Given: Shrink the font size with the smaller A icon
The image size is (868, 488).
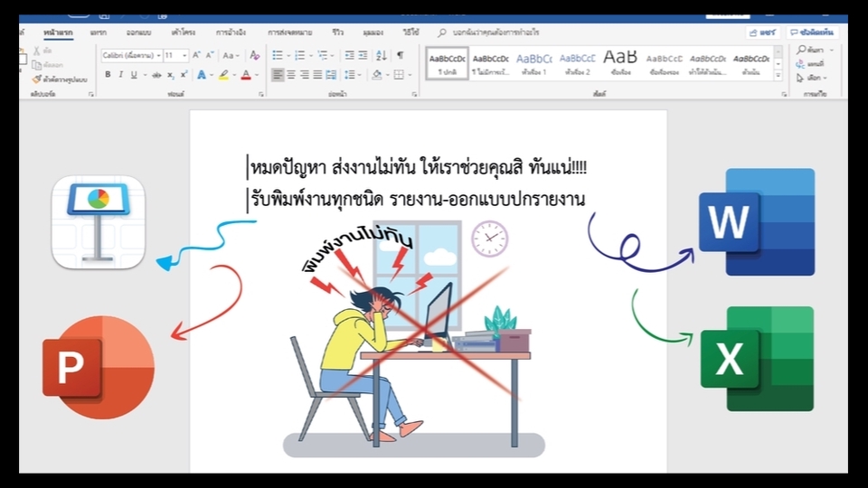Looking at the screenshot, I should coord(209,55).
